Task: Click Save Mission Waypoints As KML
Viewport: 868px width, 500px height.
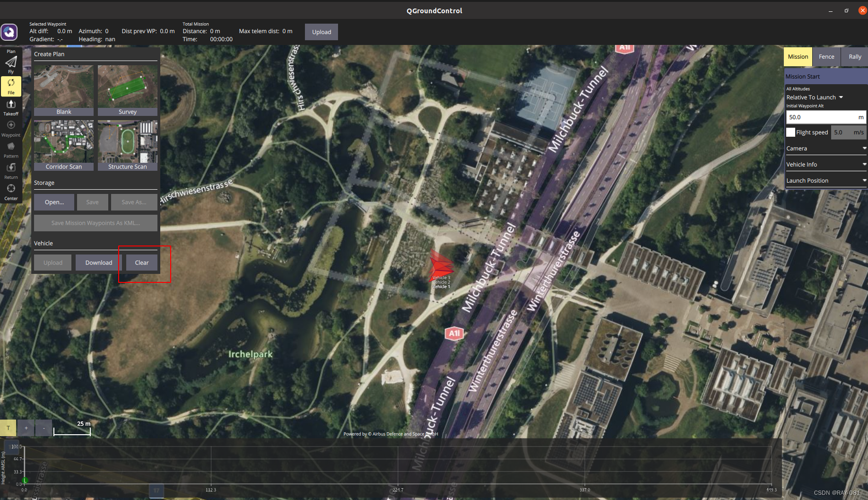Action: [95, 223]
